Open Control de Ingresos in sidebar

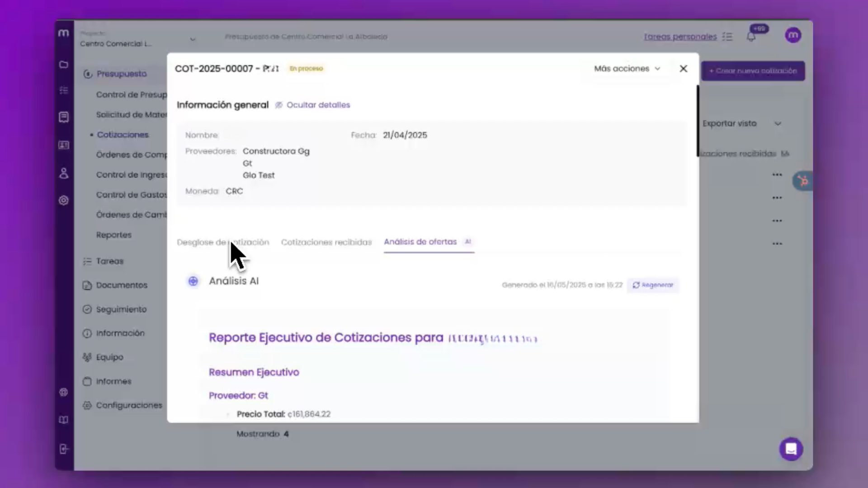131,175
